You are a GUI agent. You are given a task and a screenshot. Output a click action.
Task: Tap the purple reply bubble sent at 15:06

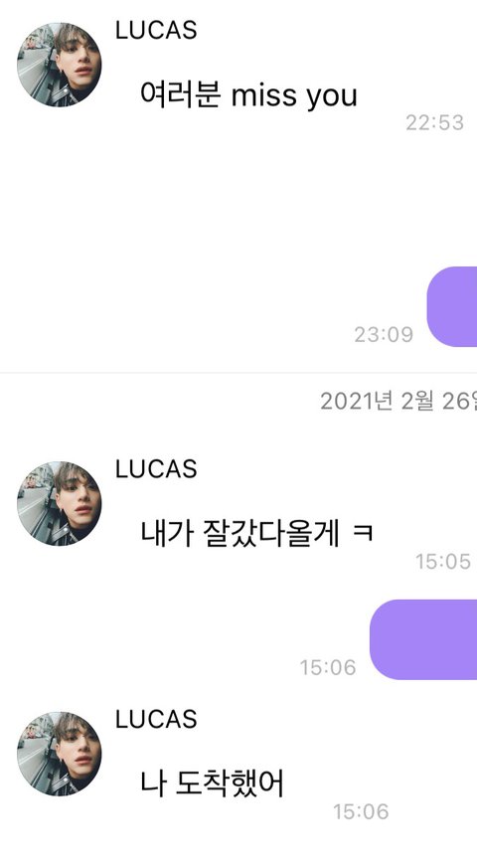(x=423, y=639)
